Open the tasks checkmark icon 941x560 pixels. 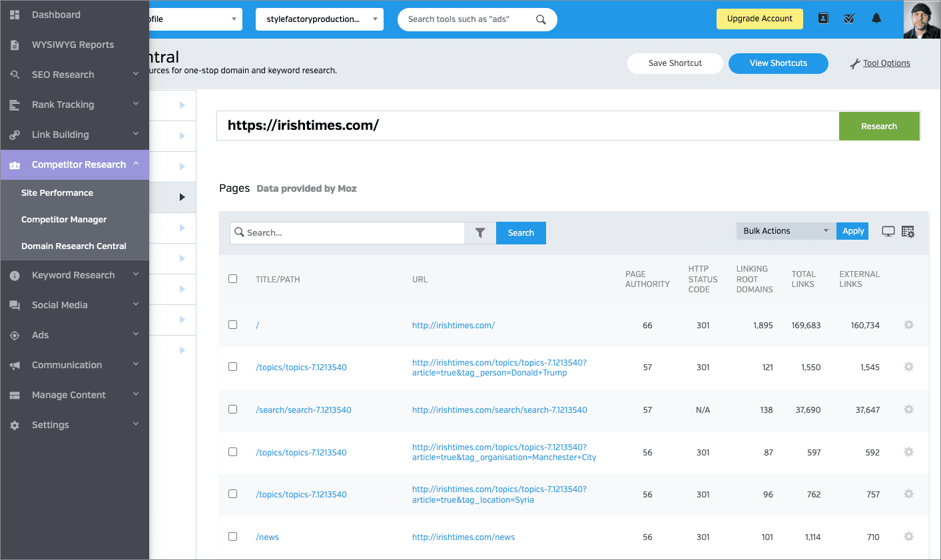pyautogui.click(x=849, y=19)
